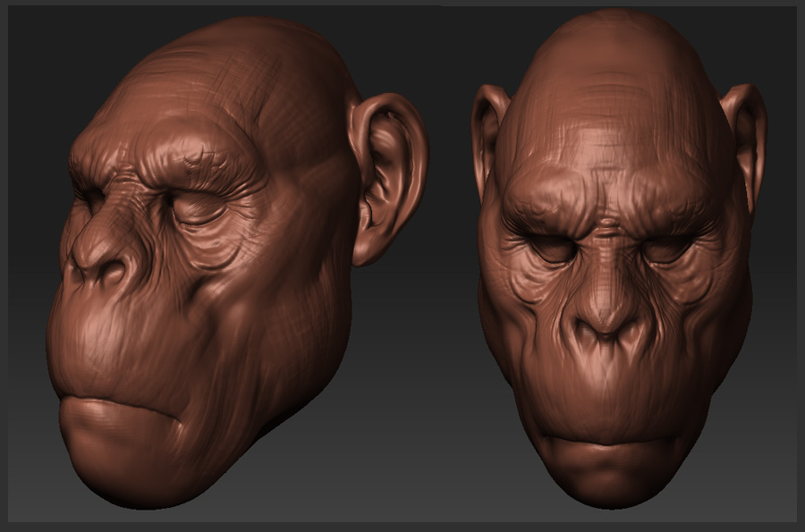Click the chin of the angled head

pyautogui.click(x=134, y=469)
